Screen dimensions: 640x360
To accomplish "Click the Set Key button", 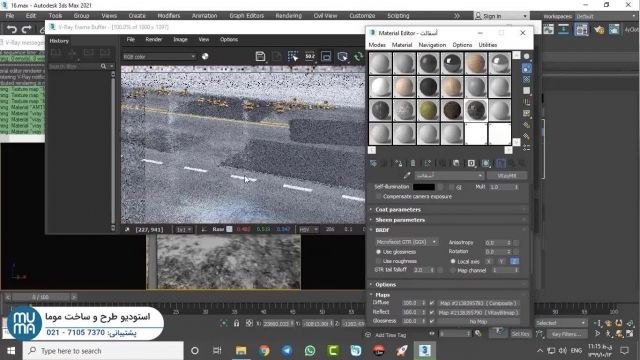I will (x=521, y=334).
